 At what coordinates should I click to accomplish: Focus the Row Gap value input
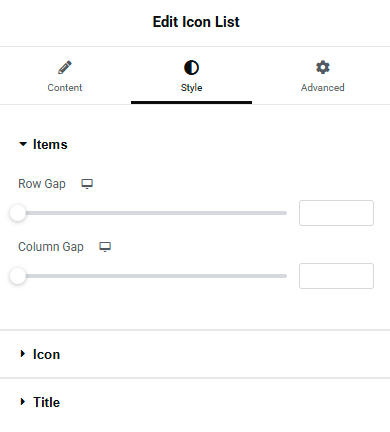pyautogui.click(x=336, y=213)
